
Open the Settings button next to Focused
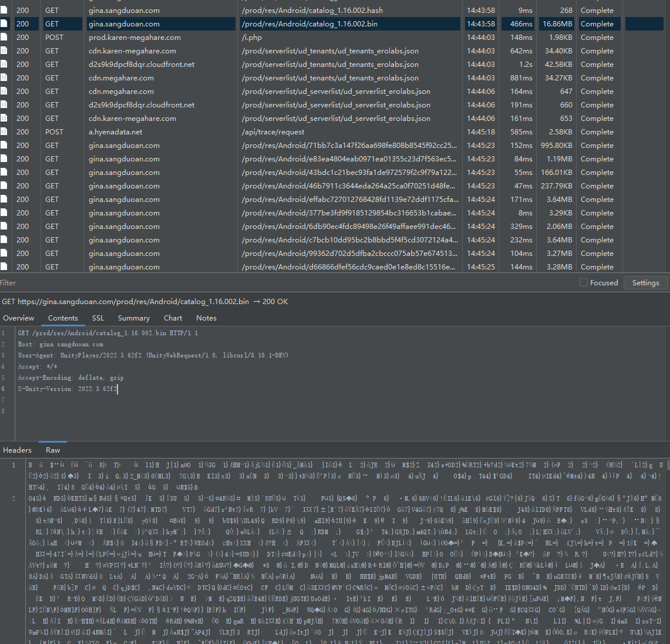coord(645,283)
